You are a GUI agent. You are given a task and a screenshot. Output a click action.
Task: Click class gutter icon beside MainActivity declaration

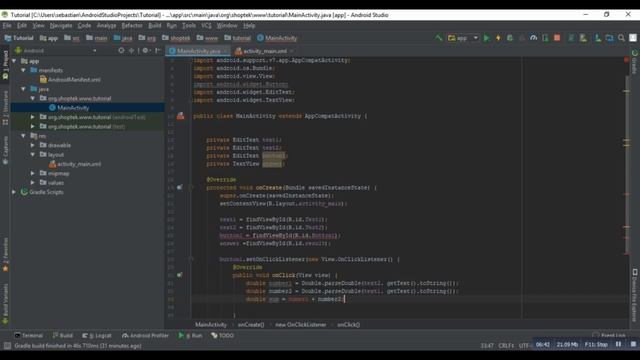pos(180,116)
